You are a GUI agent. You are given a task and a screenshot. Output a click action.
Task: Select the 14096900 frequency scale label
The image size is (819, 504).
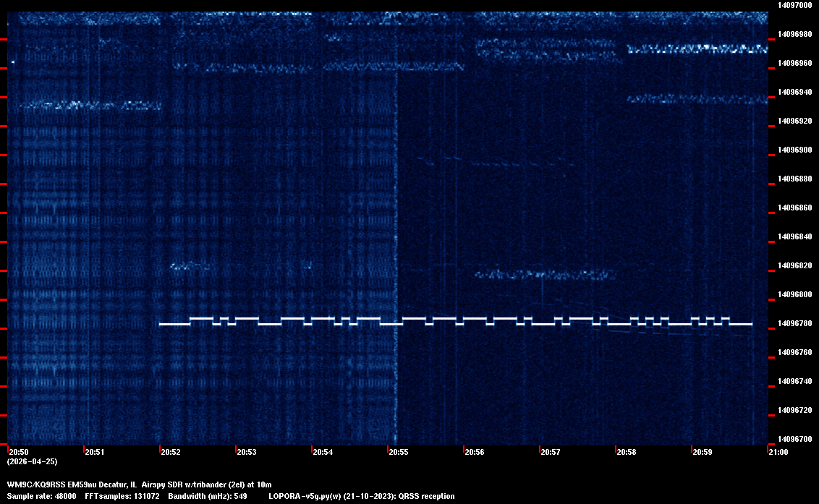pos(794,150)
